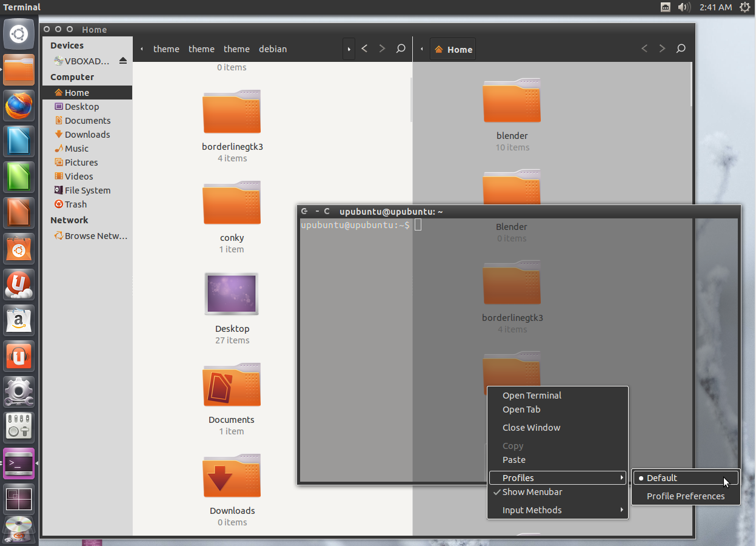Expand the Profiles submenu
This screenshot has height=546, width=756.
[x=558, y=478]
